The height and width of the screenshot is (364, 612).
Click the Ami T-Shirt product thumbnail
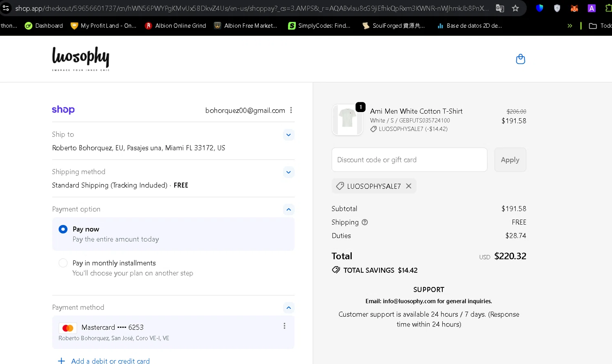click(347, 120)
